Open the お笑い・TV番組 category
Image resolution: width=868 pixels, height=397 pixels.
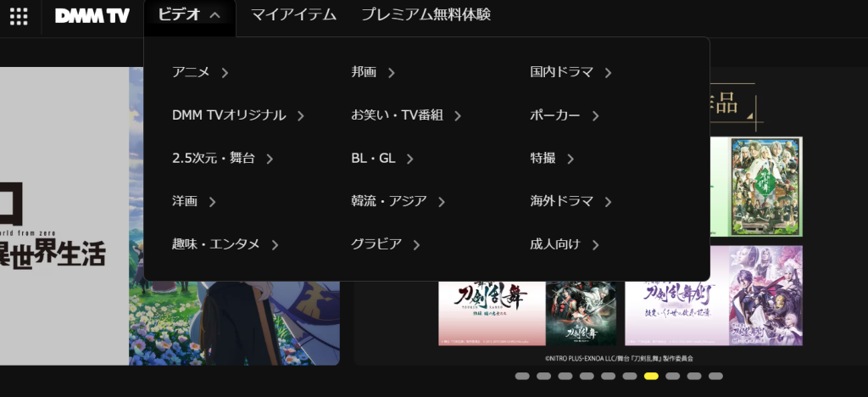(x=398, y=115)
